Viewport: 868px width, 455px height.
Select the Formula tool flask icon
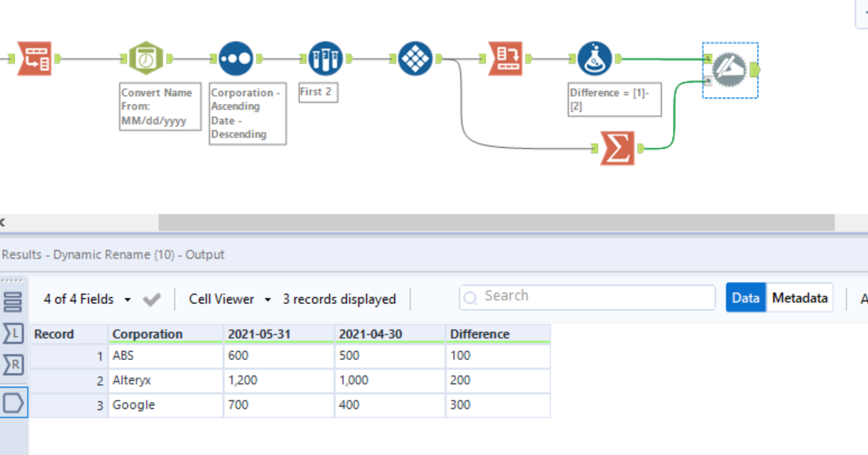595,58
